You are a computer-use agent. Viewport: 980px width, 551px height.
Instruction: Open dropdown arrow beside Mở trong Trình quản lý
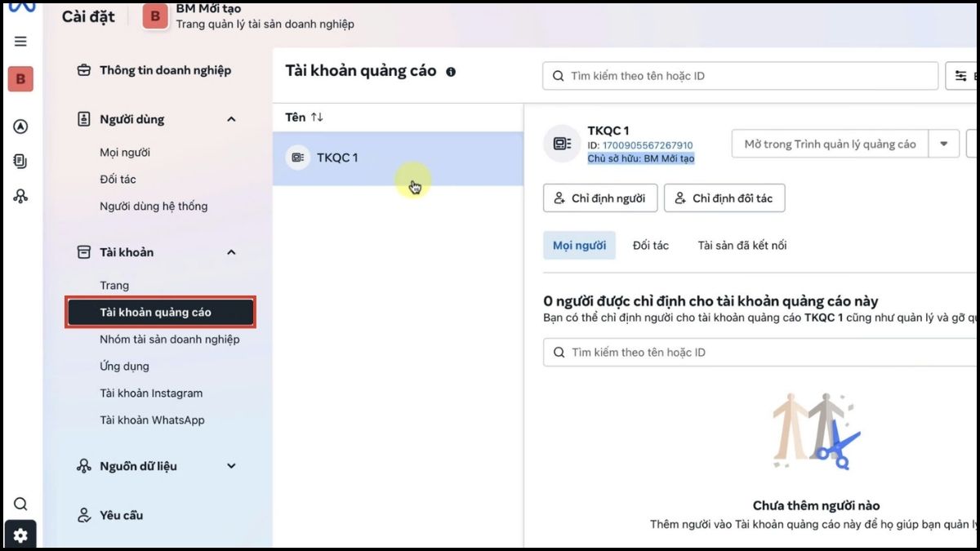click(943, 144)
